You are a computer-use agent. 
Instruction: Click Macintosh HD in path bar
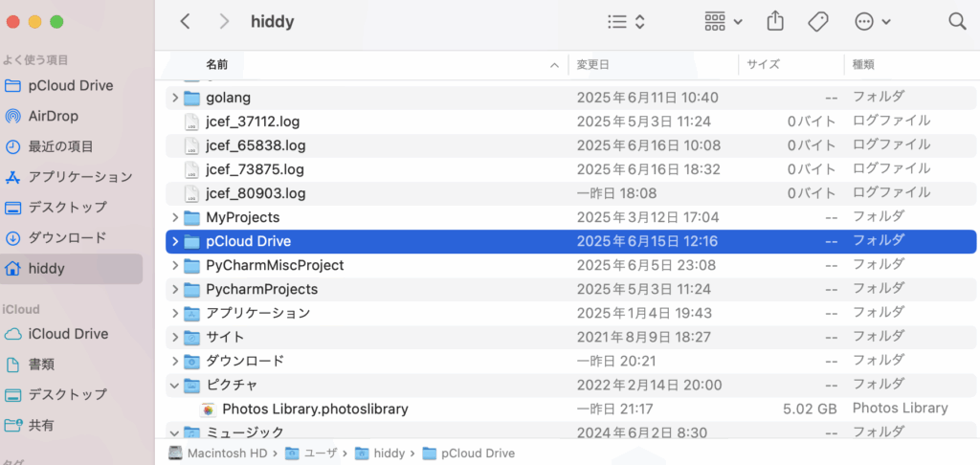pyautogui.click(x=217, y=454)
